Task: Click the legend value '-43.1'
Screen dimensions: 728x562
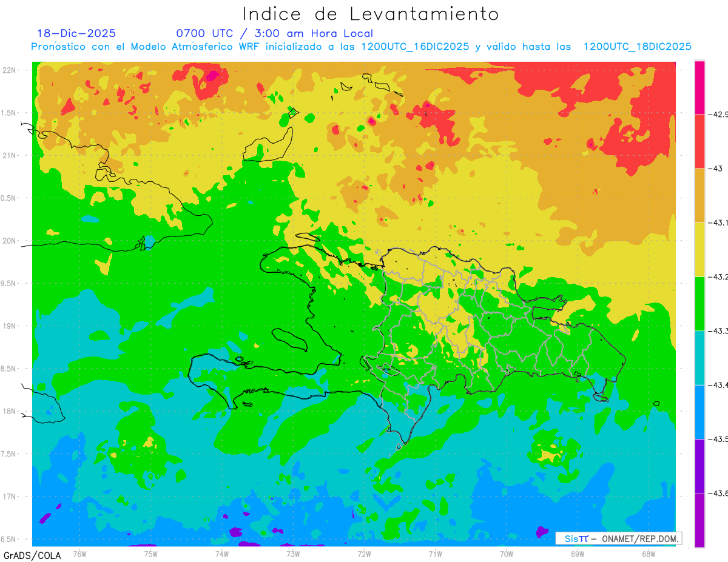Action: pyautogui.click(x=717, y=223)
